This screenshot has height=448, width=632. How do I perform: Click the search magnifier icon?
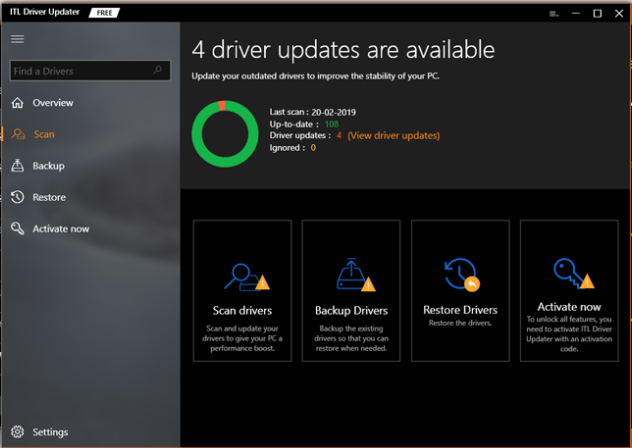(x=158, y=70)
